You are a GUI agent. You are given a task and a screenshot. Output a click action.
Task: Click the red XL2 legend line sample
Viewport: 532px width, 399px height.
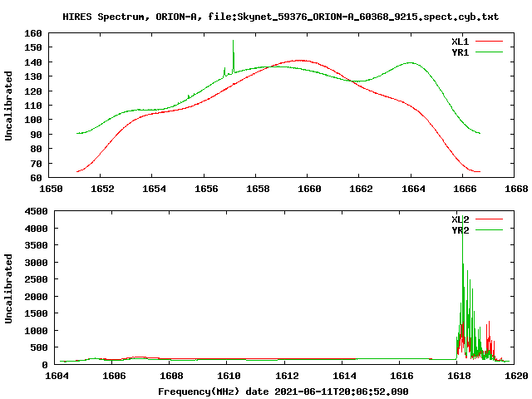(489, 219)
